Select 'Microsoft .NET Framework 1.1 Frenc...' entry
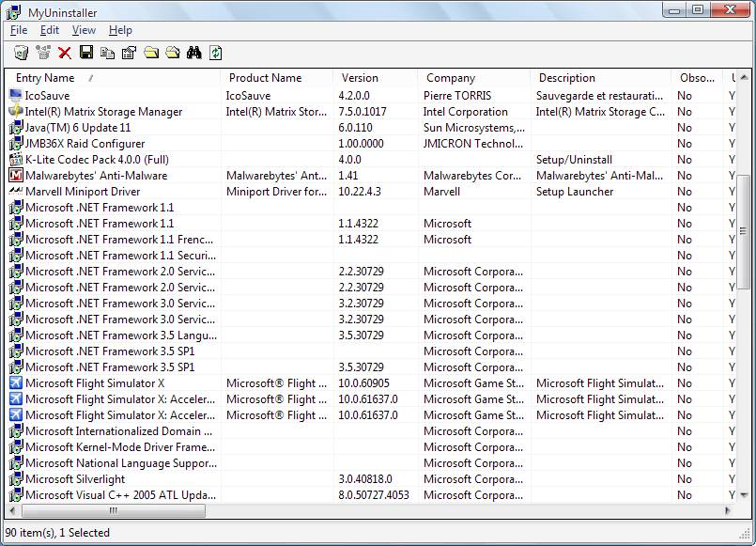Image resolution: width=756 pixels, height=546 pixels. (119, 240)
